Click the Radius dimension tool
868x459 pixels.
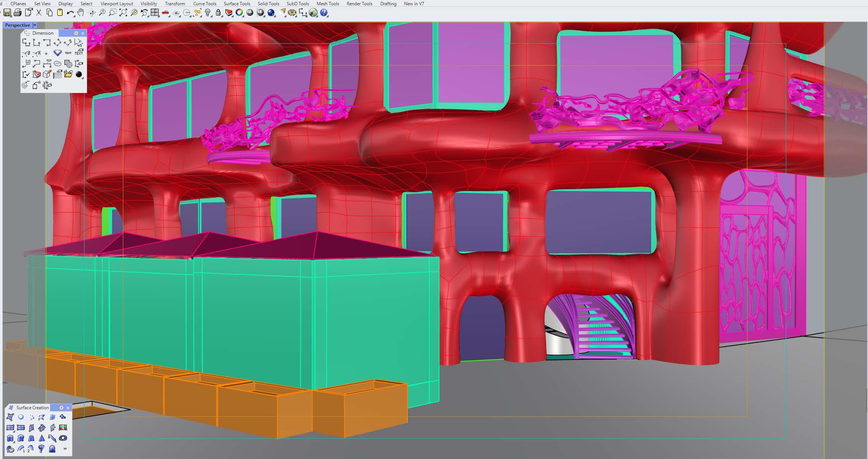click(x=36, y=54)
